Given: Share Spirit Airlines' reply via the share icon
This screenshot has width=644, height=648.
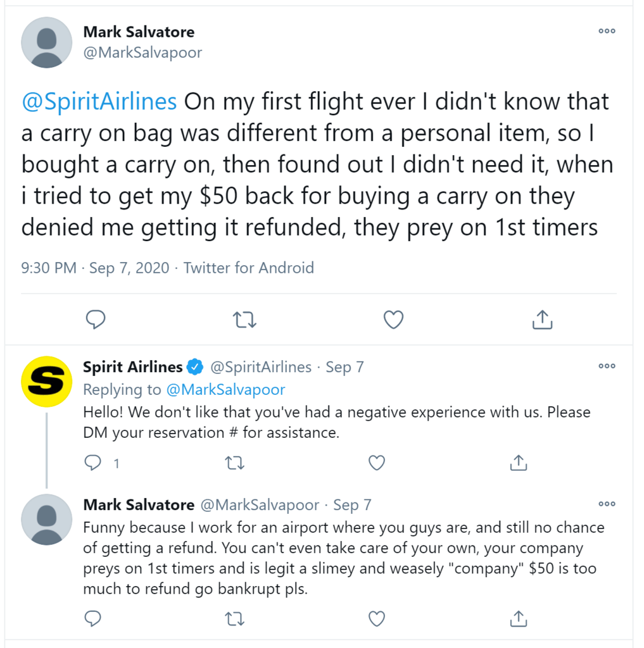Looking at the screenshot, I should 518,463.
